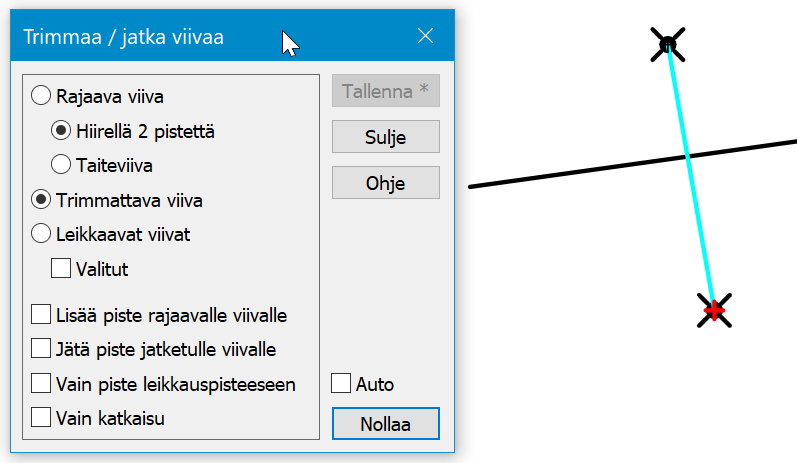Tick the Valitut checkbox

61,268
